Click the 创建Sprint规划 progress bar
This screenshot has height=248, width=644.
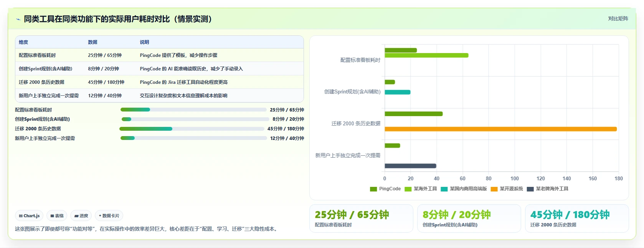pyautogui.click(x=195, y=119)
